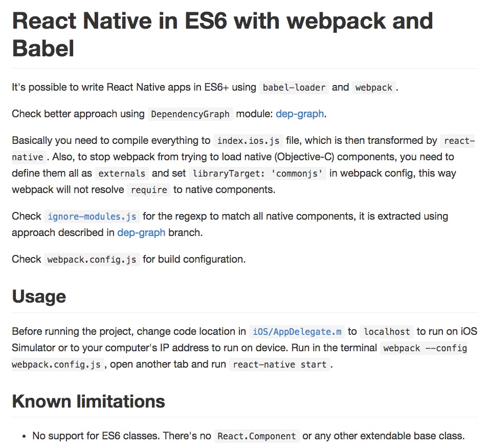Click the require inline code
Viewport: 488px width, 448px height.
[x=148, y=189]
